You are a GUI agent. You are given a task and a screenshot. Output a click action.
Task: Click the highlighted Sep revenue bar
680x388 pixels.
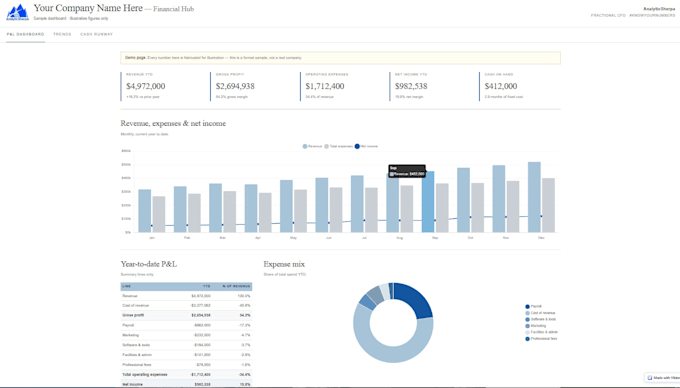point(428,202)
